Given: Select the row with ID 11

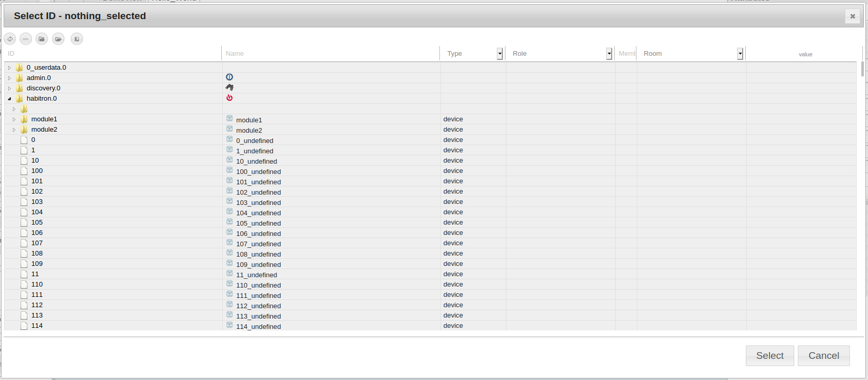Looking at the screenshot, I should click(430, 274).
